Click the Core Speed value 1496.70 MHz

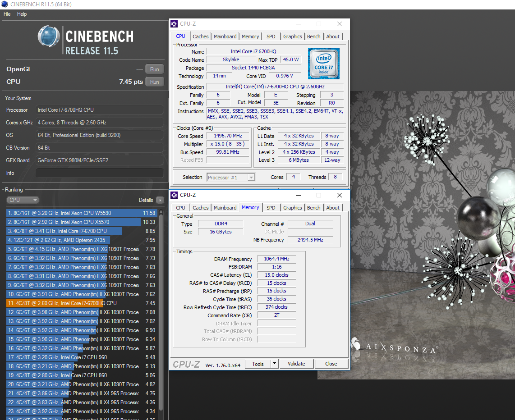tap(228, 136)
